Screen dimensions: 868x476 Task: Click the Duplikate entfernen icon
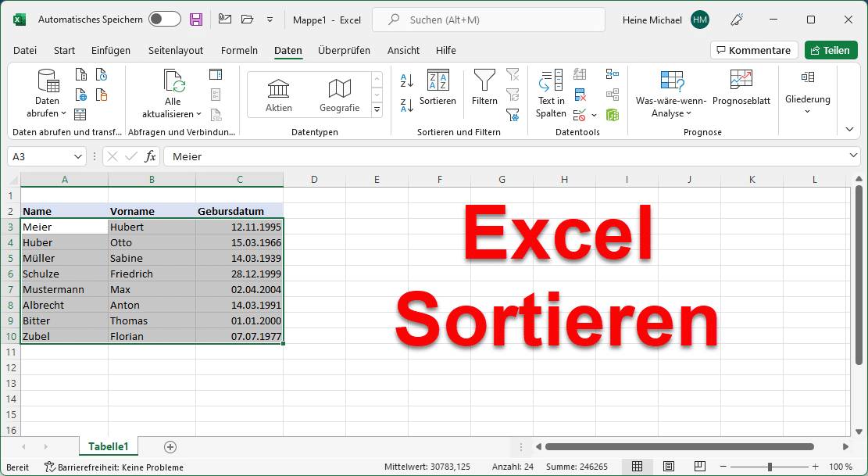coord(580,95)
